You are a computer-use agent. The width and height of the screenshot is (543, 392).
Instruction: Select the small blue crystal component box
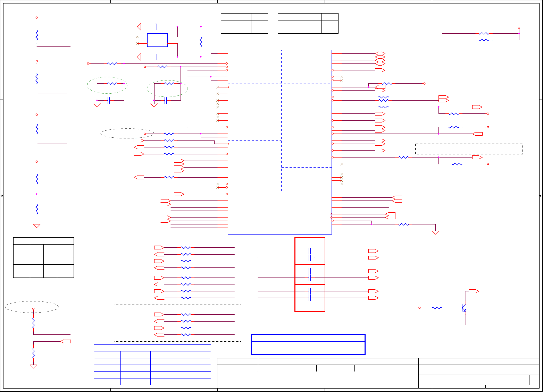(x=157, y=40)
